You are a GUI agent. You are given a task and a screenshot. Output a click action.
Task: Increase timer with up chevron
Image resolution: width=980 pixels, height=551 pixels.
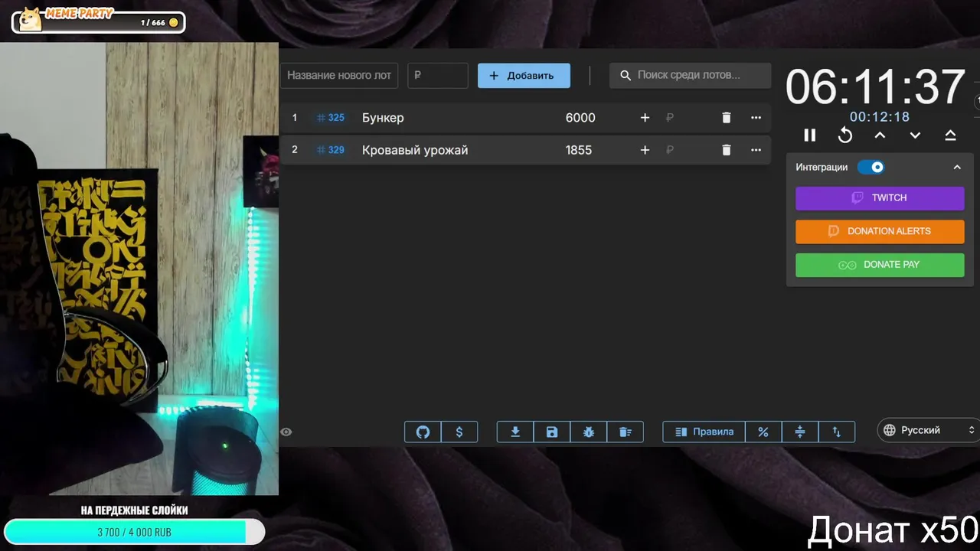(x=880, y=135)
